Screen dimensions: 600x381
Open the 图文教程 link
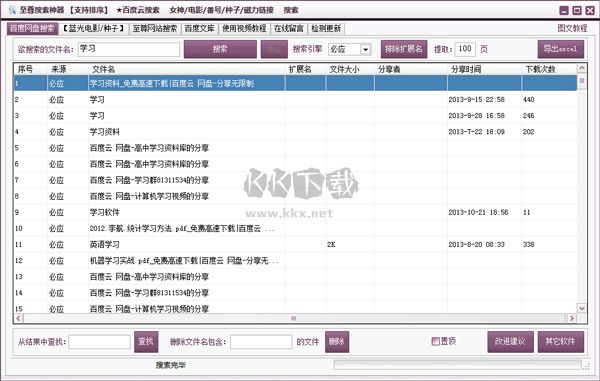(x=572, y=28)
